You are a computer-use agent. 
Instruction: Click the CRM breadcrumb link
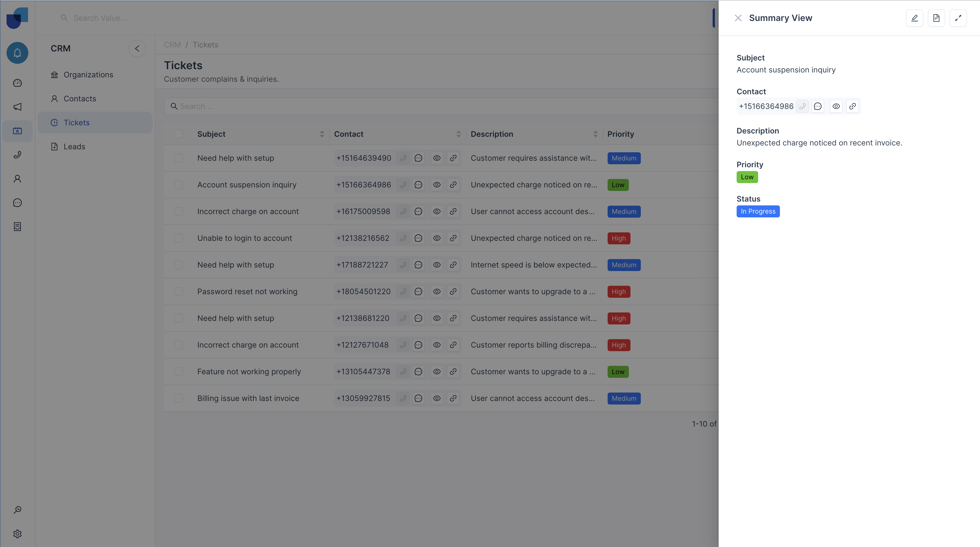(172, 45)
